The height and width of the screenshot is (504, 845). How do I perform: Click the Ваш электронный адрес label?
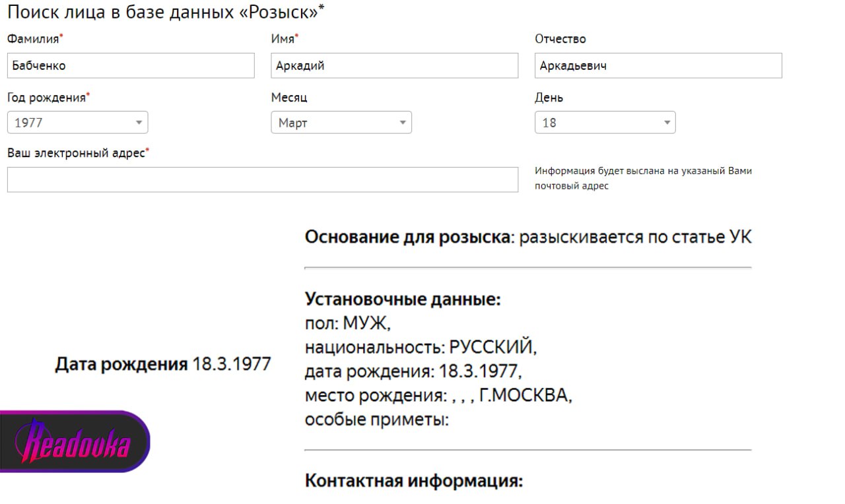(x=77, y=153)
